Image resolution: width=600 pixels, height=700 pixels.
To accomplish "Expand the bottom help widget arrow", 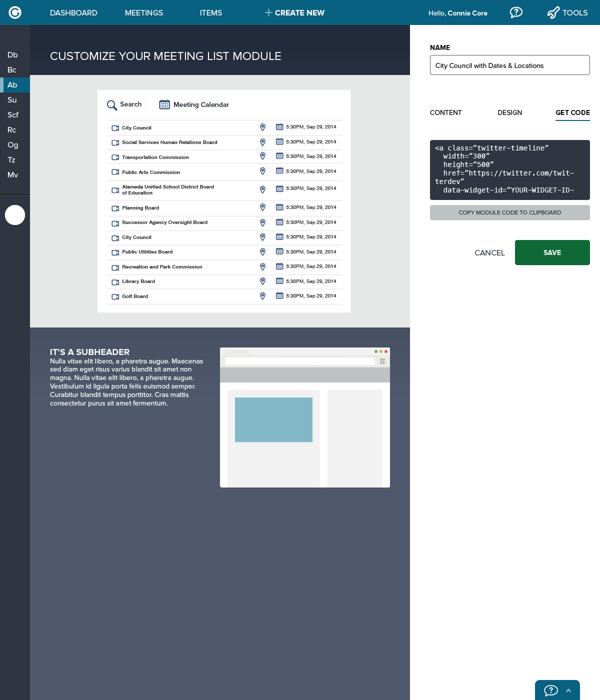I will [568, 690].
